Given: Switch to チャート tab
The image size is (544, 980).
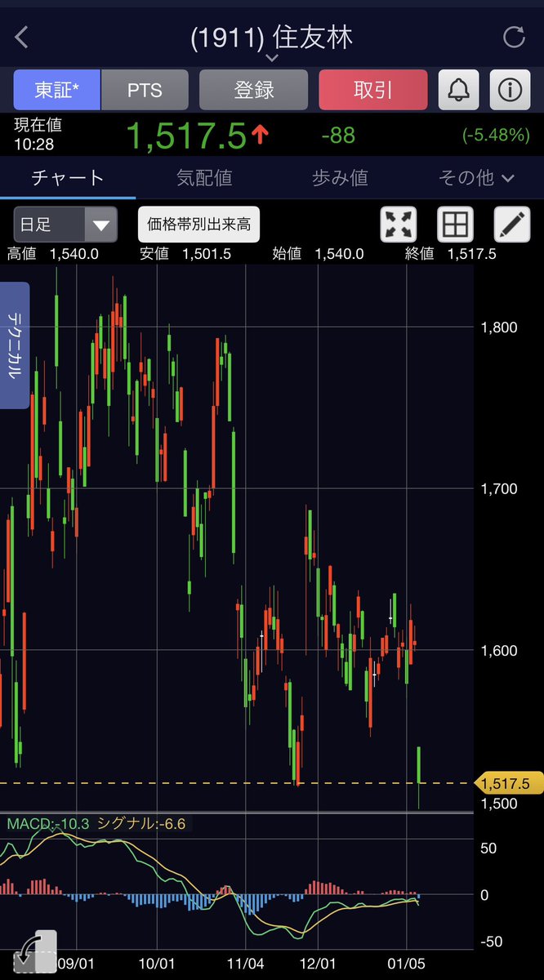Looking at the screenshot, I should pos(68,177).
